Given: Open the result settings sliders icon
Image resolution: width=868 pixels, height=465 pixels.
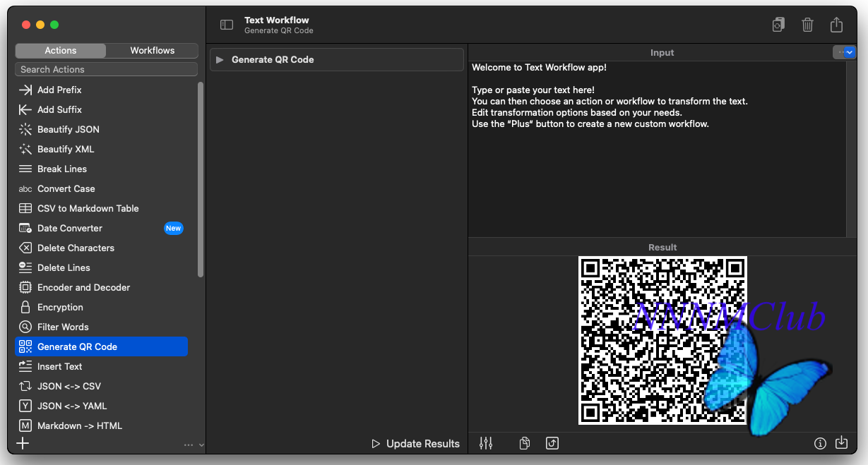Looking at the screenshot, I should point(486,443).
